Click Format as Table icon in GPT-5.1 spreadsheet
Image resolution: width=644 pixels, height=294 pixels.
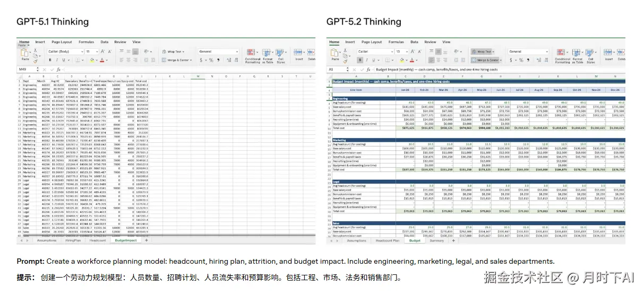tap(267, 52)
